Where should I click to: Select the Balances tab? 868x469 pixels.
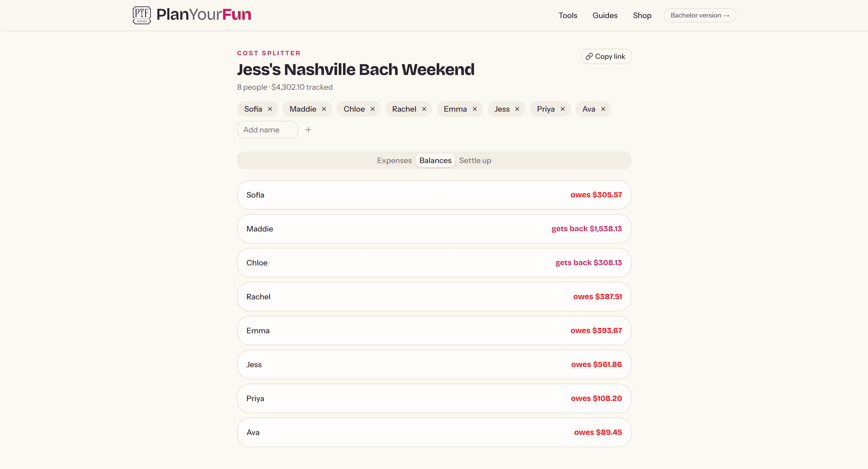point(435,161)
